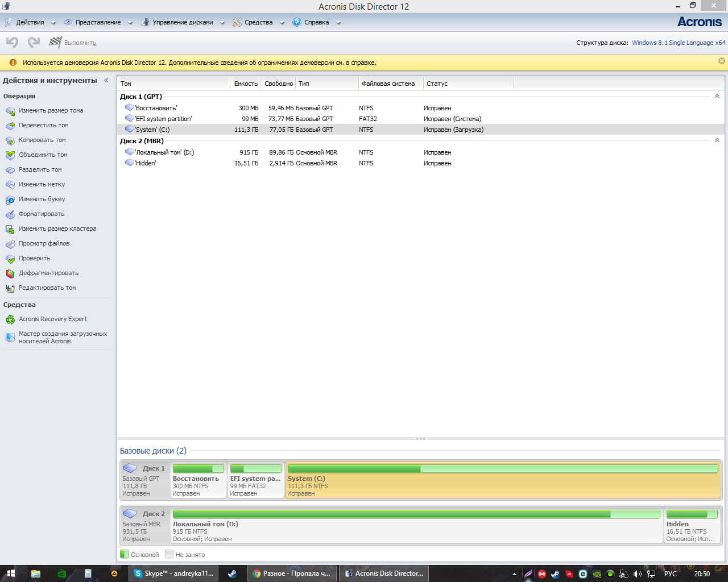
Task: Click the checkered flag Commit icon
Action: 55,42
